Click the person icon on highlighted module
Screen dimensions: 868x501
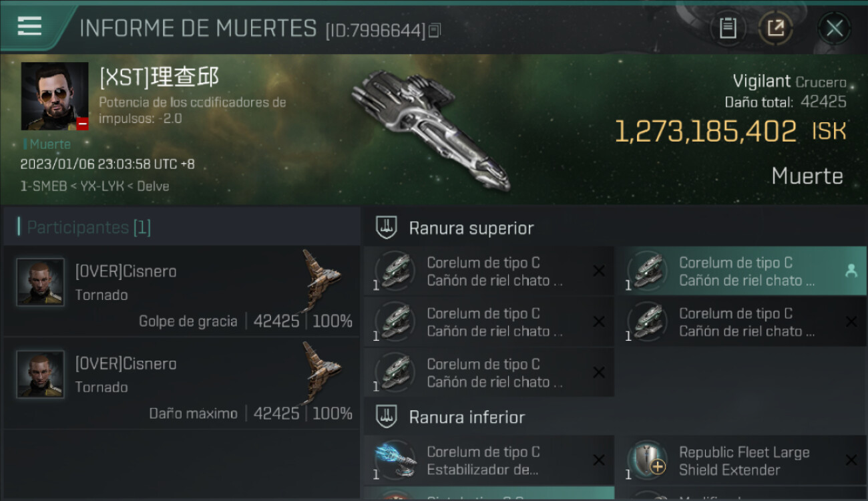click(x=851, y=271)
